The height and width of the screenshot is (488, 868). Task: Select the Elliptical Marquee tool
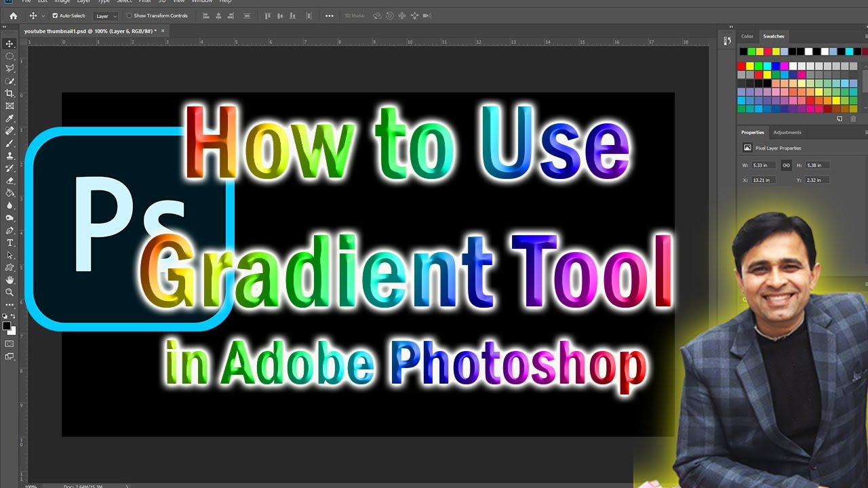9,56
